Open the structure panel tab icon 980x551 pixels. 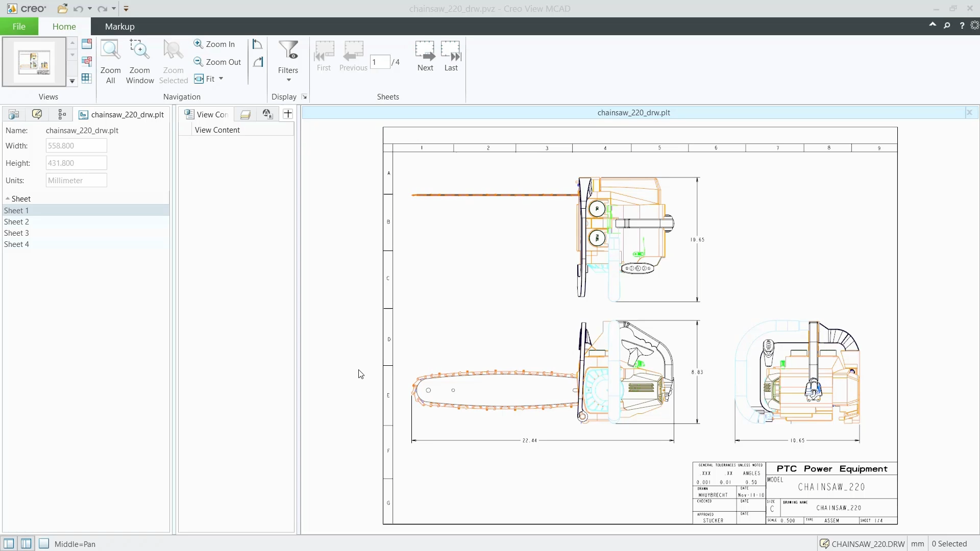(14, 114)
